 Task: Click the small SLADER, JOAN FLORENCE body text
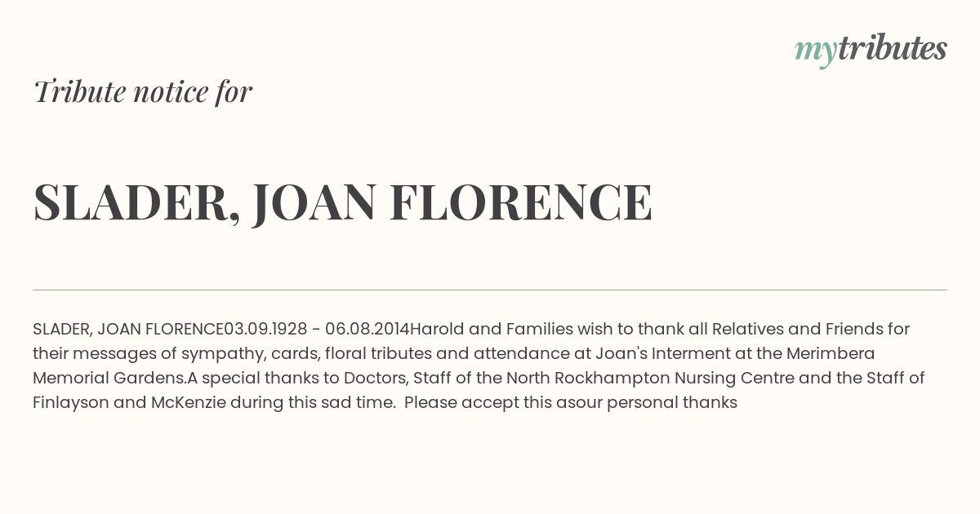(128, 330)
